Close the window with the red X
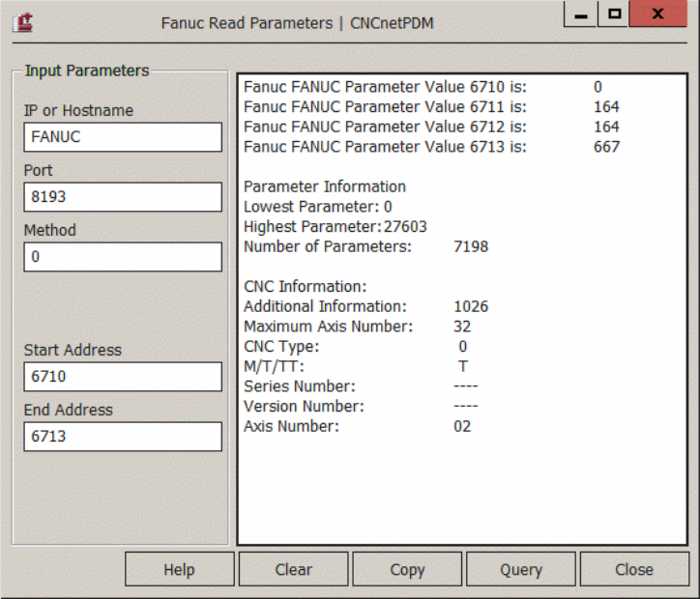The image size is (700, 599). point(658,16)
